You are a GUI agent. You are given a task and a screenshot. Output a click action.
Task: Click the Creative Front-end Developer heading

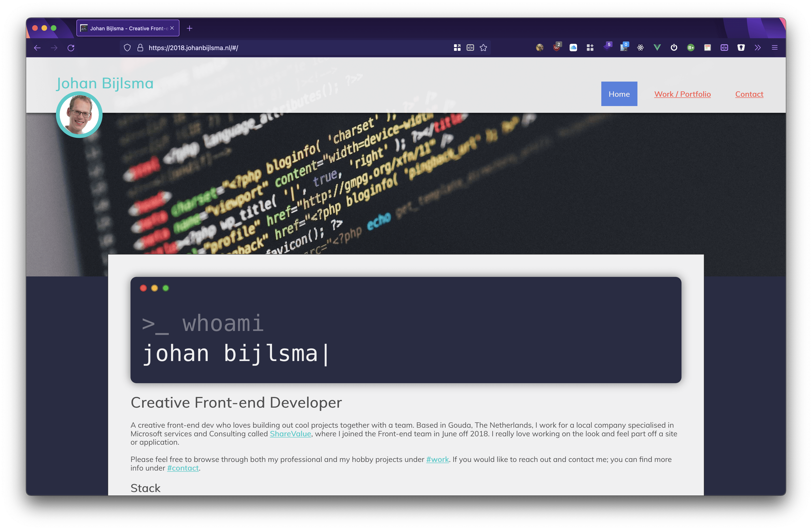pyautogui.click(x=236, y=403)
